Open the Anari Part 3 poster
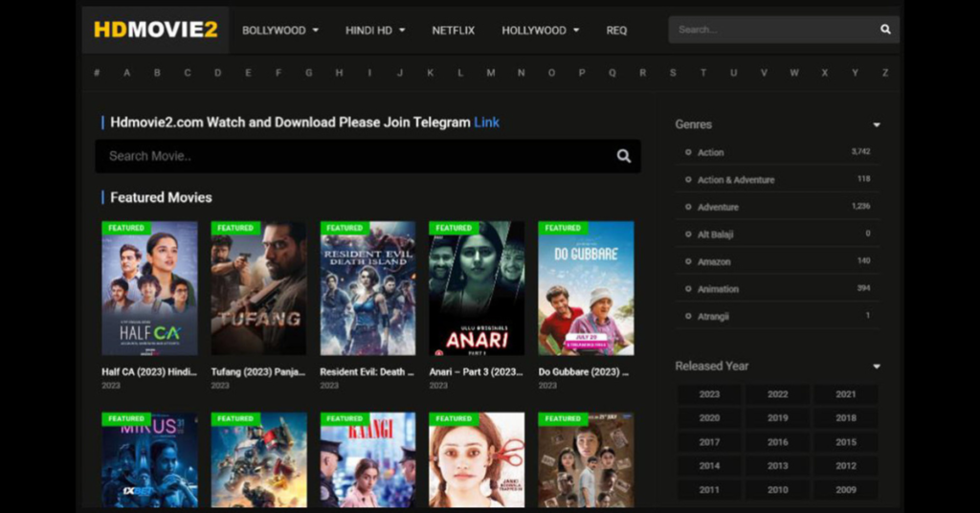This screenshot has height=513, width=980. point(477,288)
